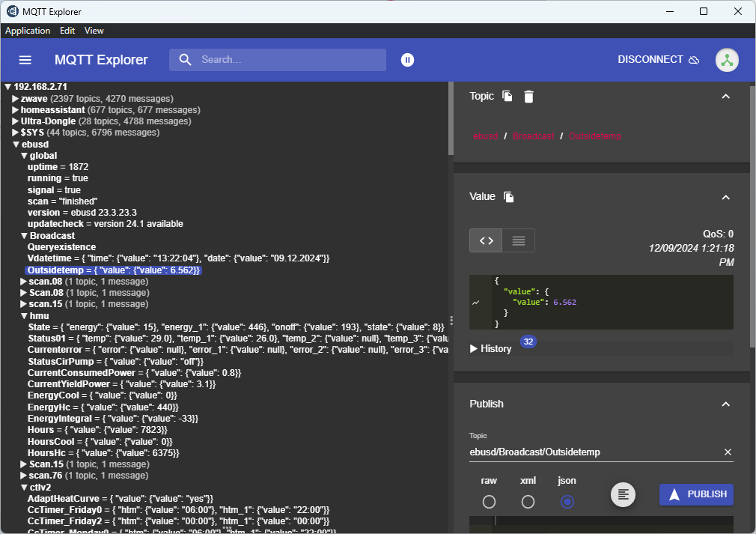This screenshot has height=534, width=756.
Task: Open the Application menu
Action: coord(28,31)
